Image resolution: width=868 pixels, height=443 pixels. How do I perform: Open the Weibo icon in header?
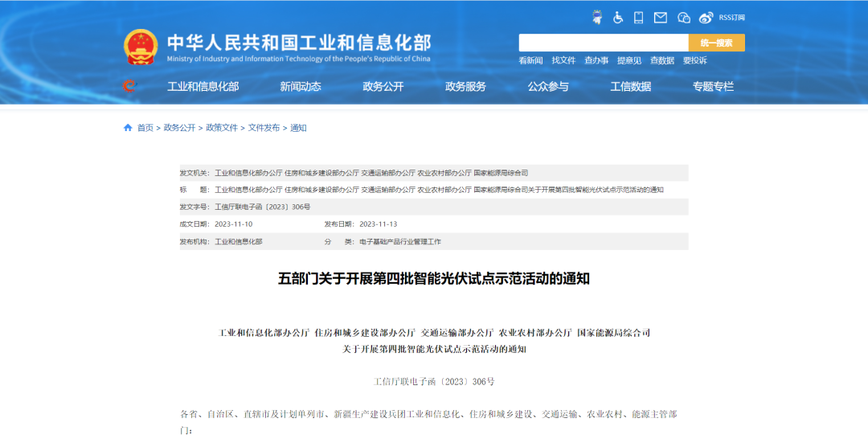tap(706, 17)
